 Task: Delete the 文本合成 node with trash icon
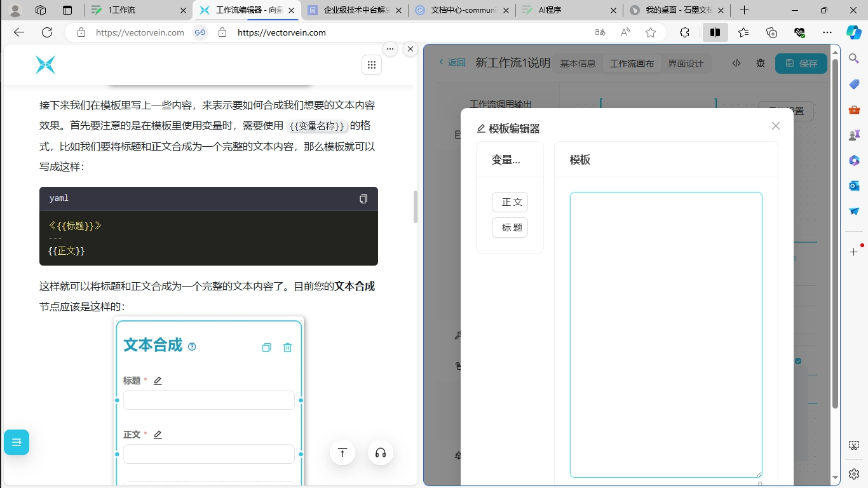(287, 348)
